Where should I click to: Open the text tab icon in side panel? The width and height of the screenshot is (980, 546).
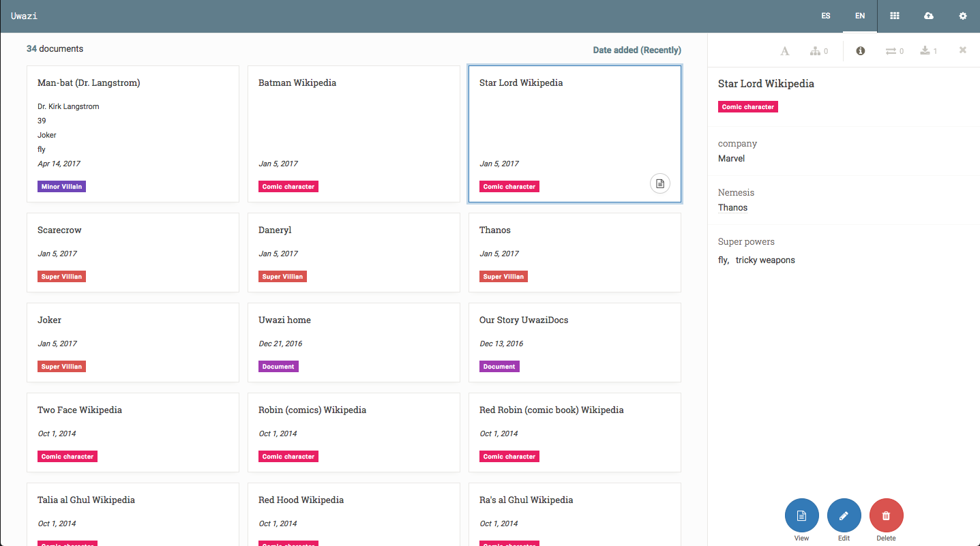pyautogui.click(x=785, y=50)
